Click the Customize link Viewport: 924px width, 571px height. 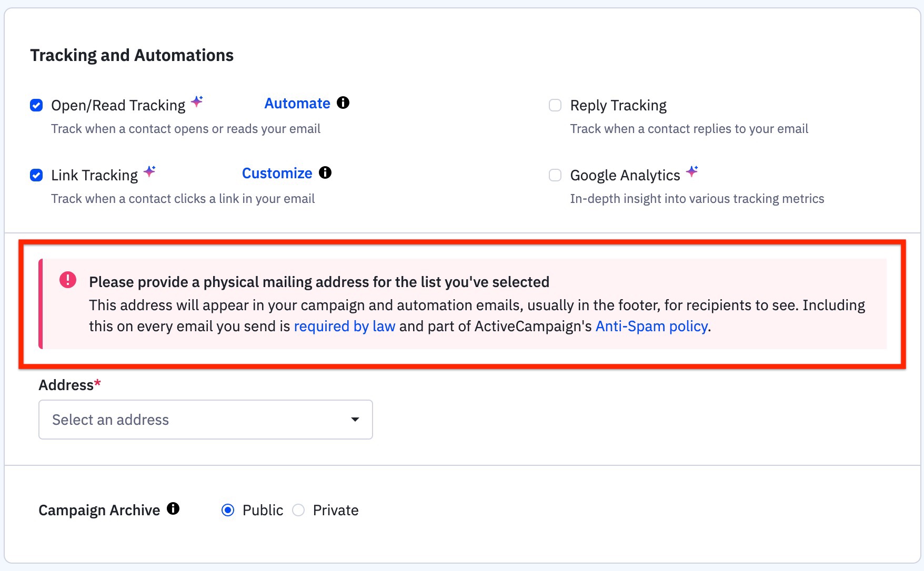(277, 174)
